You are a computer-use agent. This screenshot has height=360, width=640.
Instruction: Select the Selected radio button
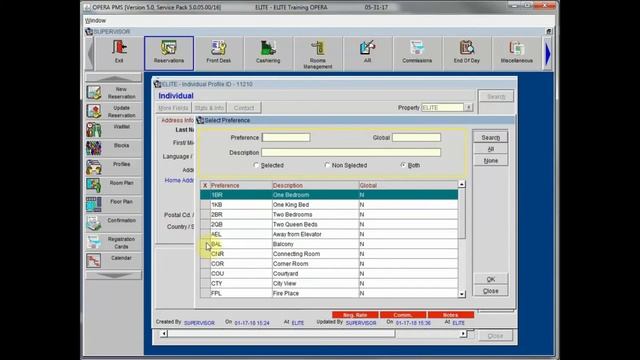[x=256, y=165]
